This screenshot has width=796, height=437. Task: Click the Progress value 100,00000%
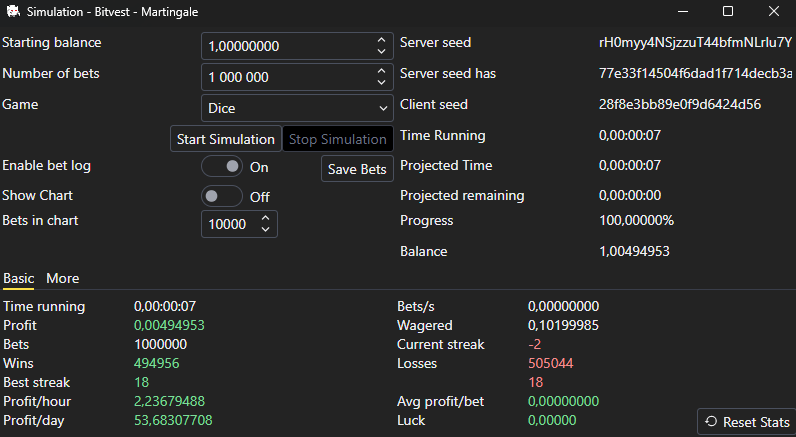click(637, 221)
